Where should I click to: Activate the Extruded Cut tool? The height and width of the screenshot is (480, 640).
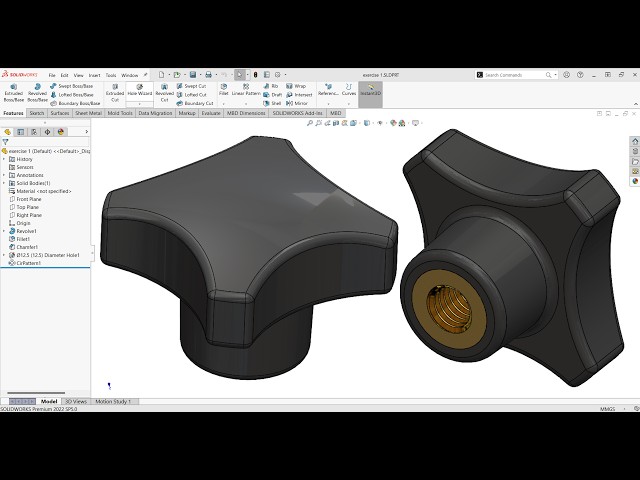click(115, 93)
